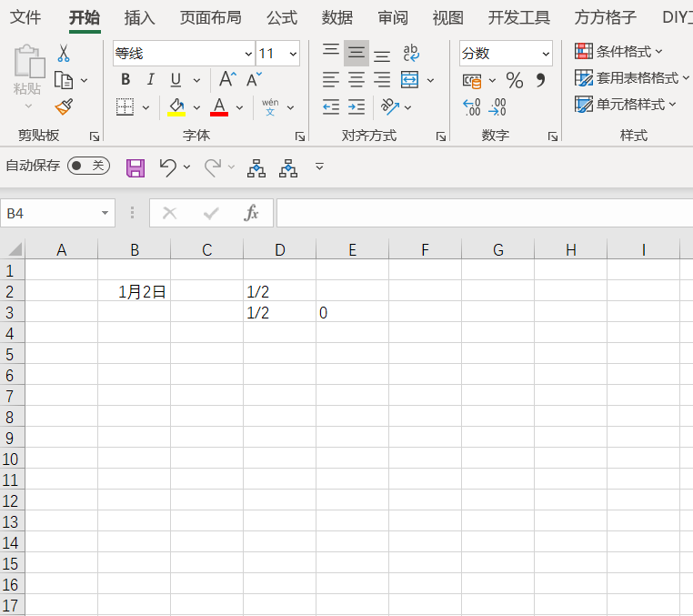The height and width of the screenshot is (616, 693).
Task: Select the Format Painter brush
Action: click(x=64, y=107)
